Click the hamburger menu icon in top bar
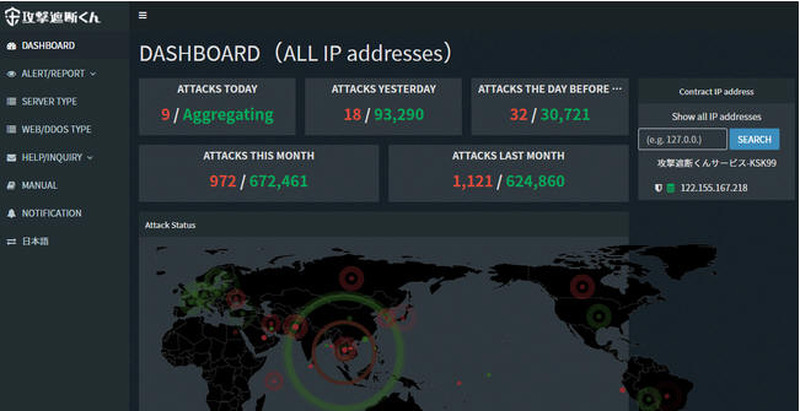The height and width of the screenshot is (411, 800). [x=143, y=16]
